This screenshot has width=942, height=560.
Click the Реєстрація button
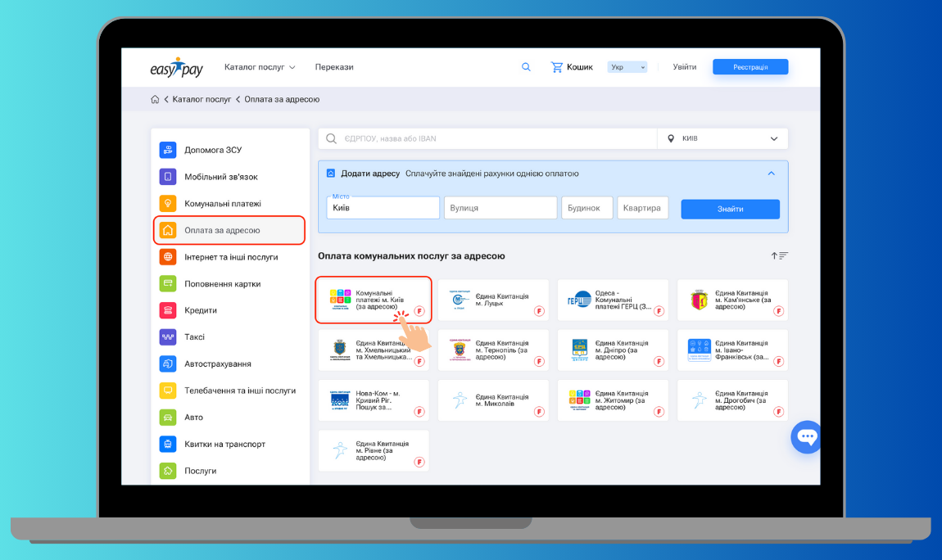click(x=750, y=67)
